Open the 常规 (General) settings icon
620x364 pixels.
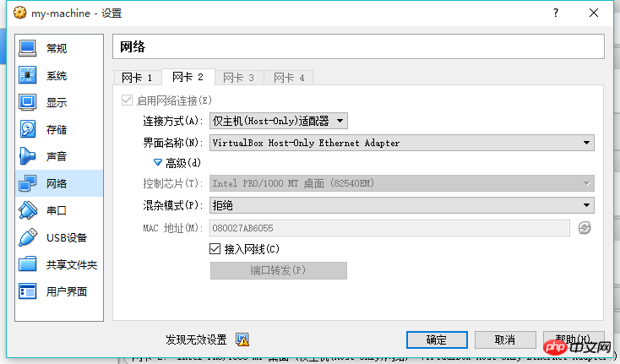(27, 48)
